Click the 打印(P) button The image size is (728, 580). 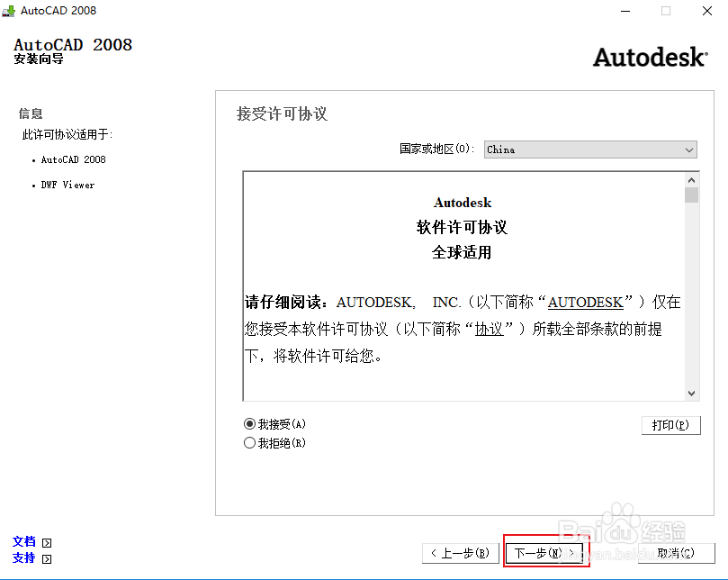coord(670,424)
